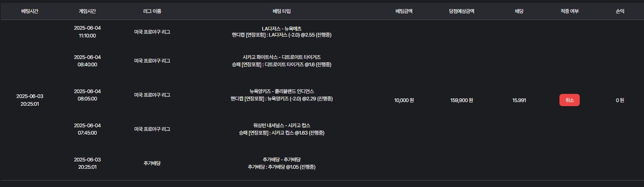The width and height of the screenshot is (644, 187).
Task: Click the 159,900 원 expected winnings value
Action: click(461, 100)
